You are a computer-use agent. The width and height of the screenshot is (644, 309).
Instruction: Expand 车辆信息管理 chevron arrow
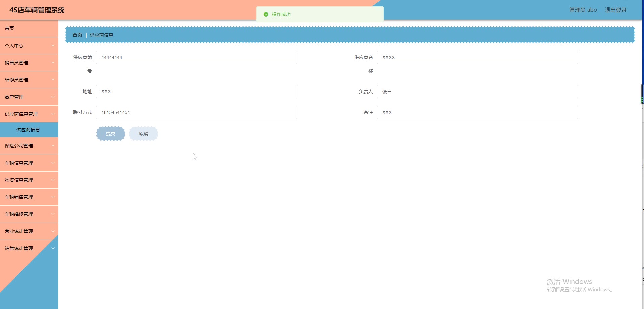(x=53, y=163)
